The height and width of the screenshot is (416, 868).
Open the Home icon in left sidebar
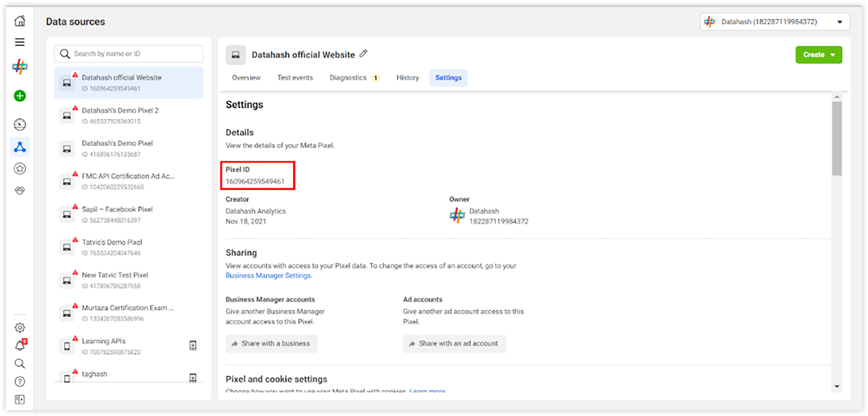[20, 21]
